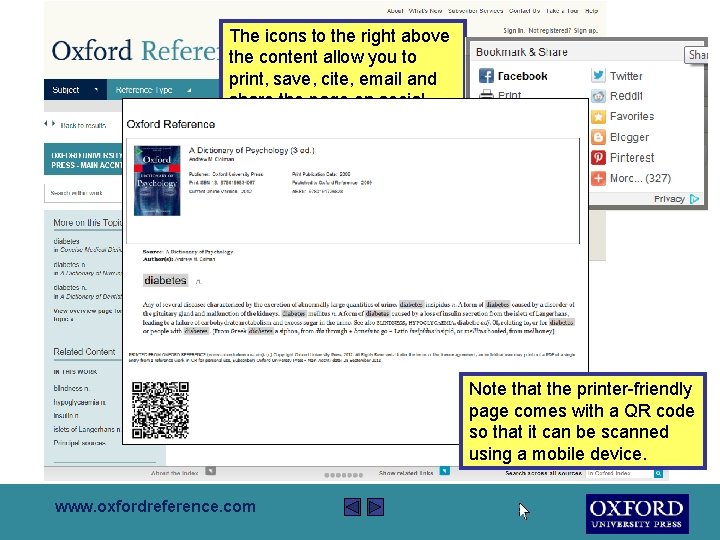Screen dimensions: 720x540
Task: Click the Pinterest text link
Action: point(632,158)
